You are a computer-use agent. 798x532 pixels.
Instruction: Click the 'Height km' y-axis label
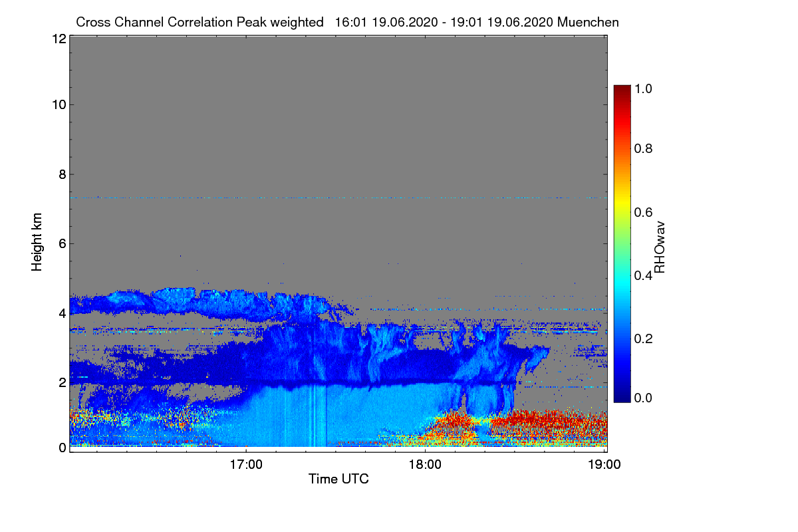coord(37,243)
